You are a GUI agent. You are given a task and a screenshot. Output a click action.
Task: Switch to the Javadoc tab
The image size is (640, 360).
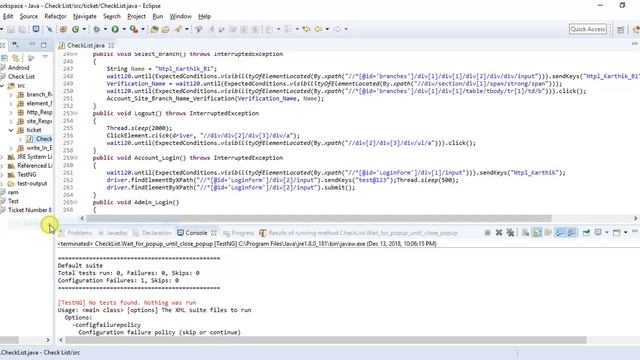[x=113, y=233]
